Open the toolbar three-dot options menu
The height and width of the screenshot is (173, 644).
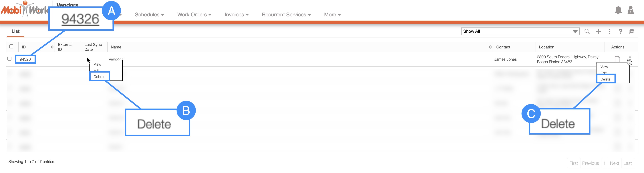[609, 31]
